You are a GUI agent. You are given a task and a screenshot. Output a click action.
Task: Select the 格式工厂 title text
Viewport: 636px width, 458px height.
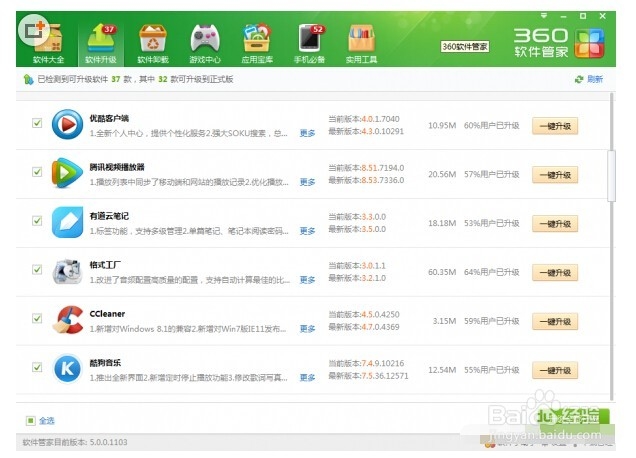tap(105, 265)
